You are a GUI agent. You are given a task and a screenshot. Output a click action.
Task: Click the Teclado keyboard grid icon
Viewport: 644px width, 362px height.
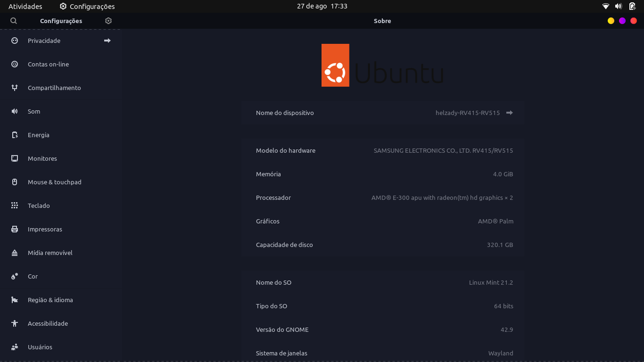pos(15,206)
